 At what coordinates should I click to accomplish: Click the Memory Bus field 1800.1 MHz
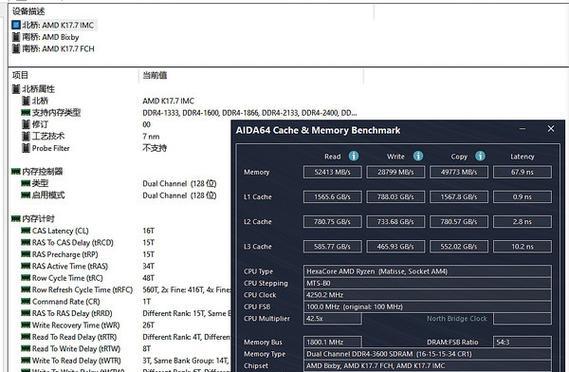(332, 342)
